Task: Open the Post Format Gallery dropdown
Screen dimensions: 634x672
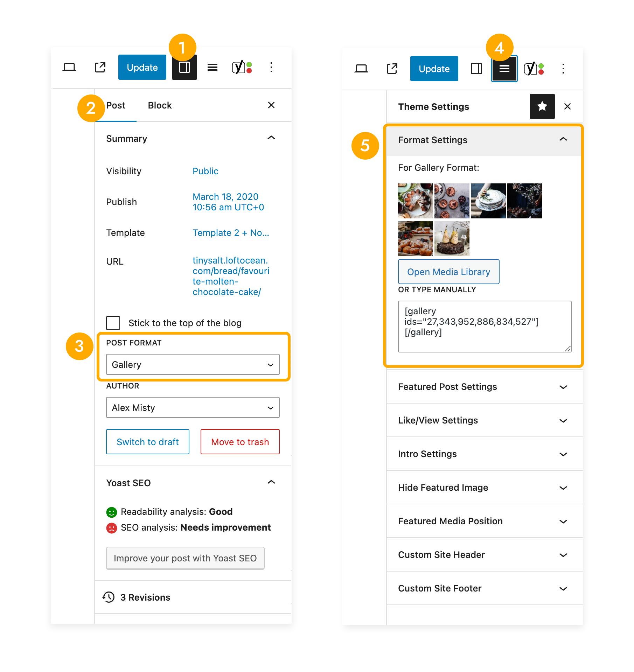Action: (193, 364)
